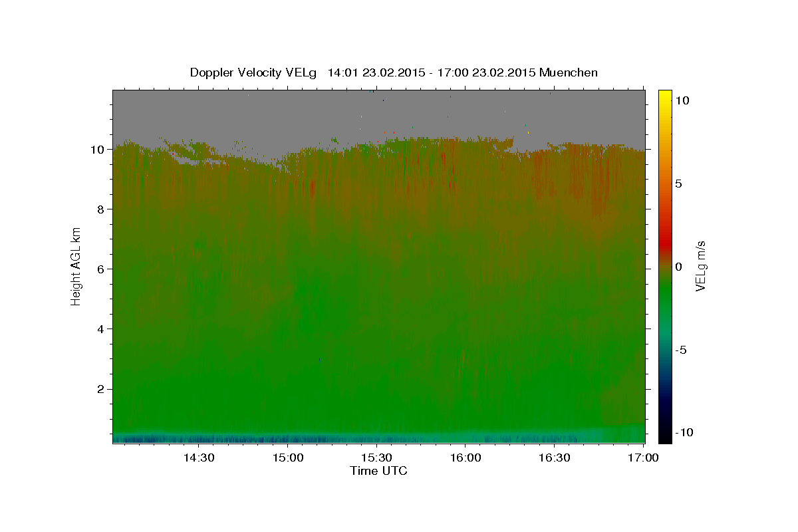The image size is (798, 532).
Task: Click the '15:30' time axis label
Action: (x=376, y=458)
